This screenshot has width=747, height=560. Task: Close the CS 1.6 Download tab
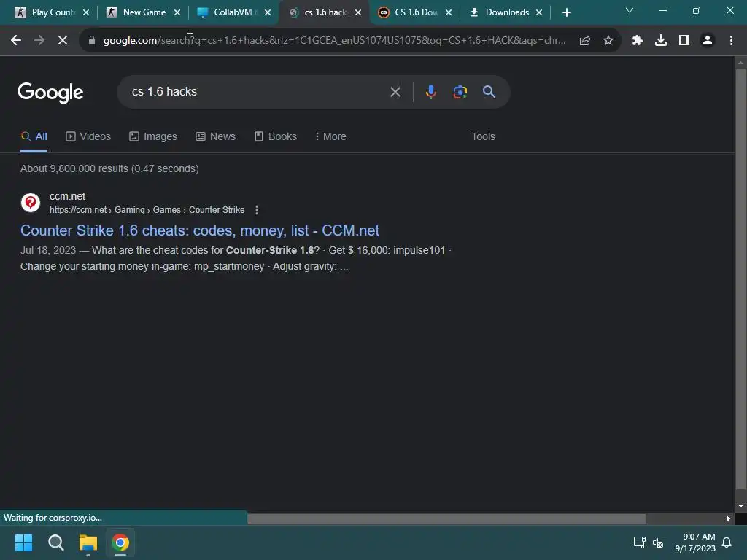(449, 12)
